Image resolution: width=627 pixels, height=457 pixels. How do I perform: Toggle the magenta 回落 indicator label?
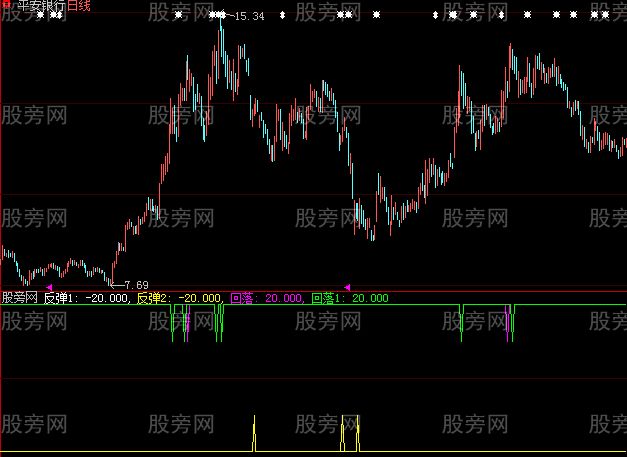[x=266, y=298]
